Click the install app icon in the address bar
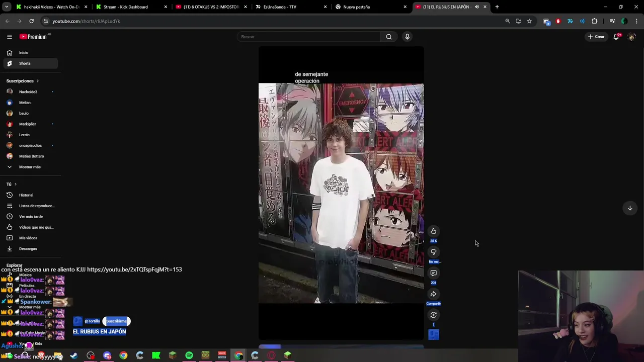Screen dimensions: 644x362 (x=518, y=21)
